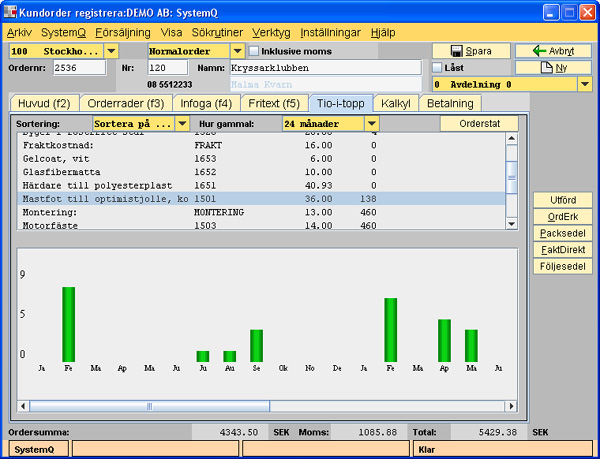The image size is (600, 459).
Task: Switch to the Infoga (f4) tab
Action: (206, 103)
